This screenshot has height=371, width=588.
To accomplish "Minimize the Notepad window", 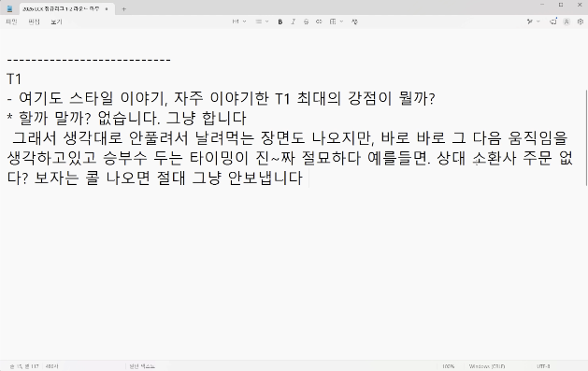I will tap(542, 5).
